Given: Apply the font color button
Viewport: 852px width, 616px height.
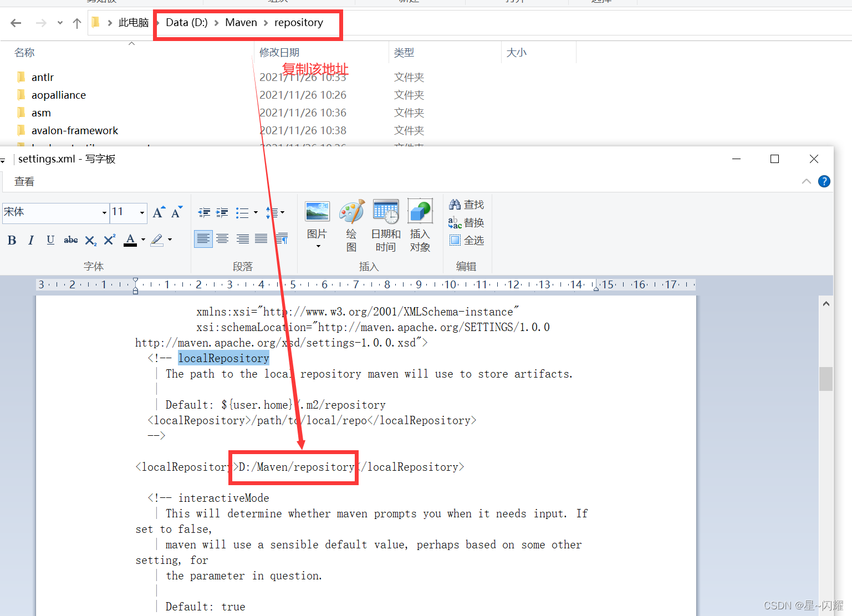Looking at the screenshot, I should (x=130, y=240).
